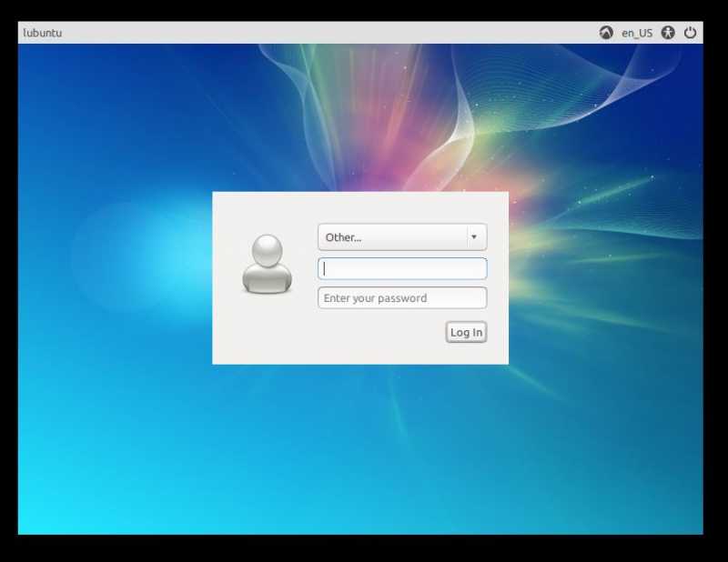Click the Lubuntu logo beside en_US
The width and height of the screenshot is (728, 562).
coord(606,33)
